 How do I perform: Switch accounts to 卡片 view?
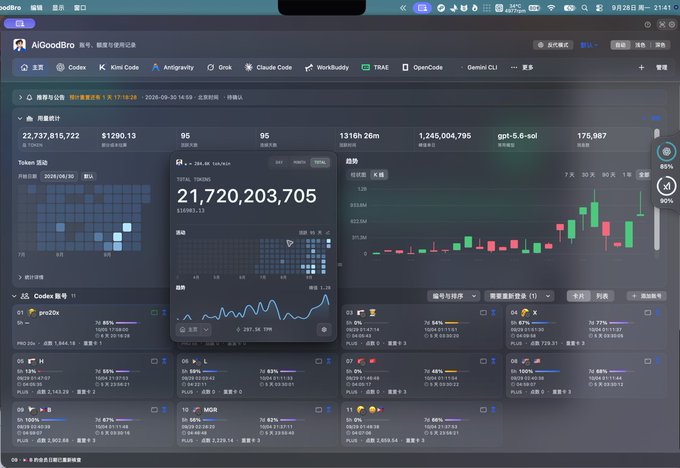(578, 296)
